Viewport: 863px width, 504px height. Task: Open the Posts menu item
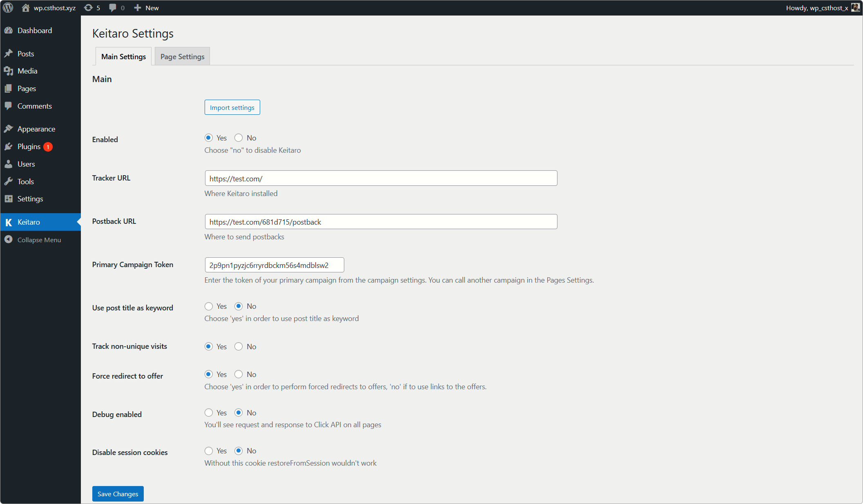coord(40,54)
